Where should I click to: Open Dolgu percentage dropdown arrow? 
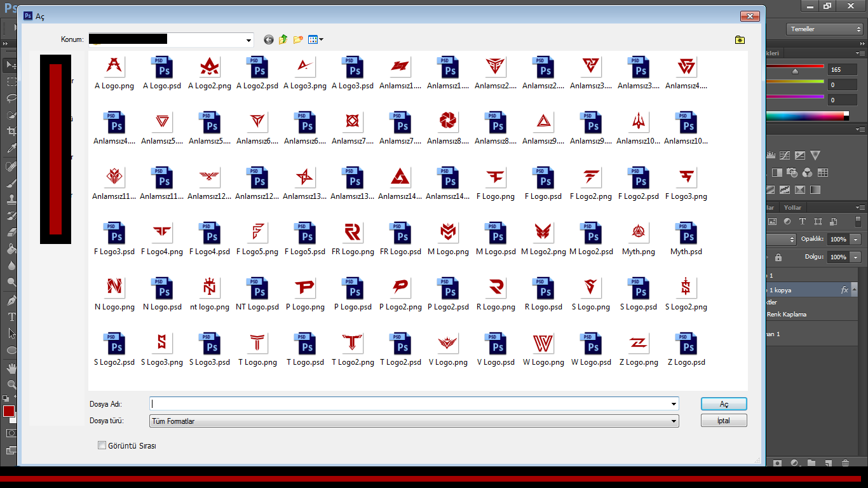tap(856, 257)
